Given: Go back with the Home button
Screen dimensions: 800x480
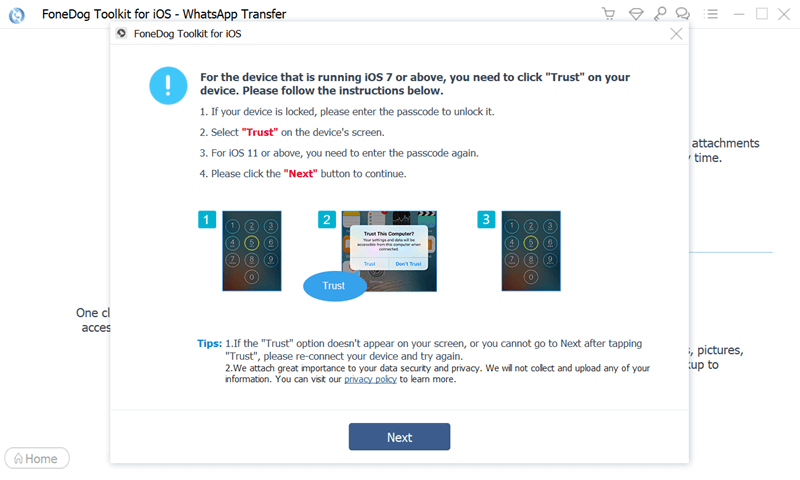Looking at the screenshot, I should coord(37,458).
